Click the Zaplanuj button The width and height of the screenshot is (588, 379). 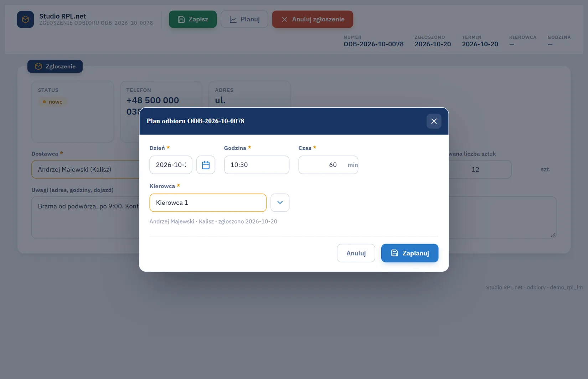coord(409,253)
